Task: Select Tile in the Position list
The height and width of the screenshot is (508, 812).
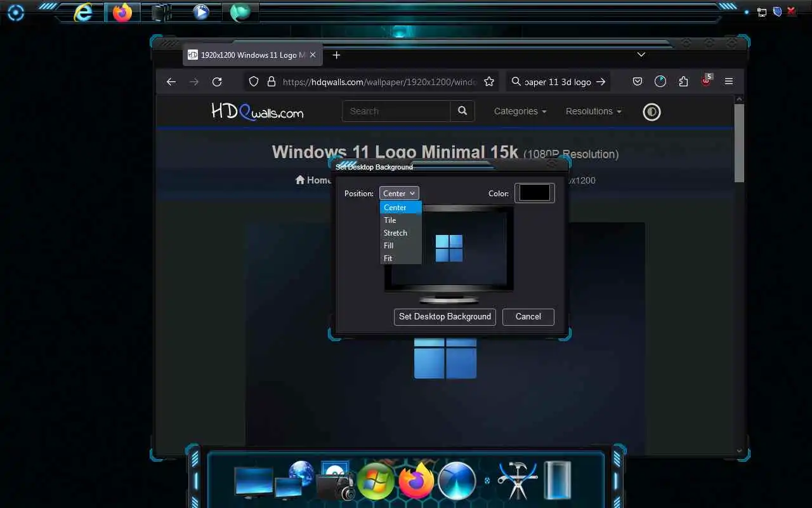Action: 401,220
